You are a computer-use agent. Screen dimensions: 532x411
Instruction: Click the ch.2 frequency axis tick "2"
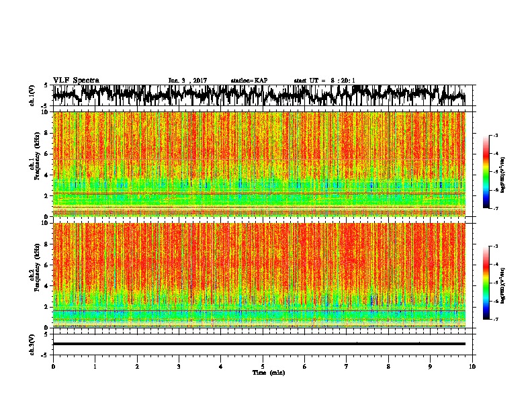(x=46, y=307)
